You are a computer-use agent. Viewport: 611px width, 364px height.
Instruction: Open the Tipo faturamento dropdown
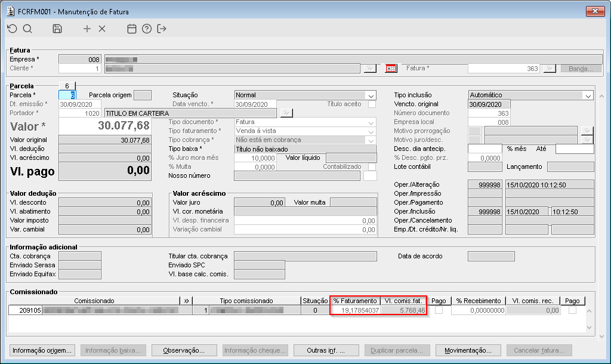click(371, 131)
